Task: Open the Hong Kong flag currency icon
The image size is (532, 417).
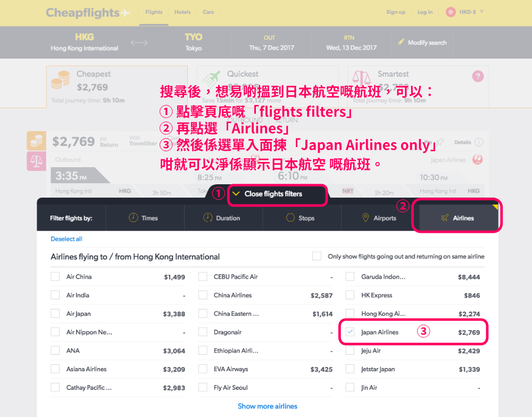Action: [451, 12]
